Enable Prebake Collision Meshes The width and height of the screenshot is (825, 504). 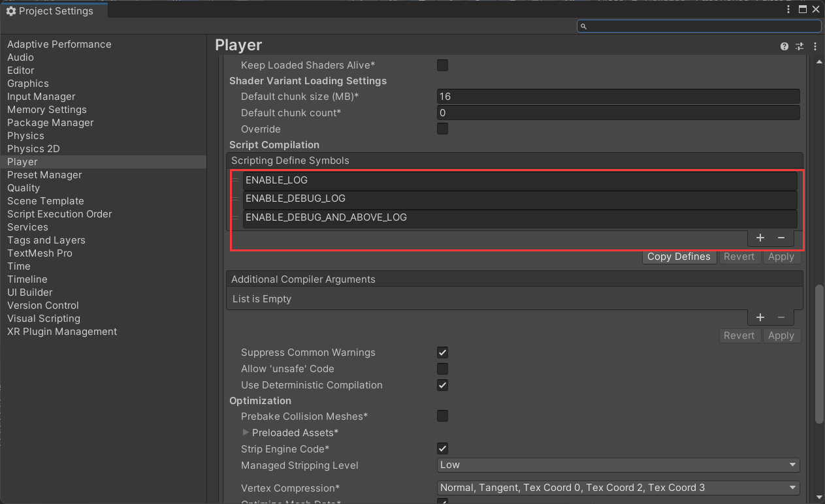442,416
